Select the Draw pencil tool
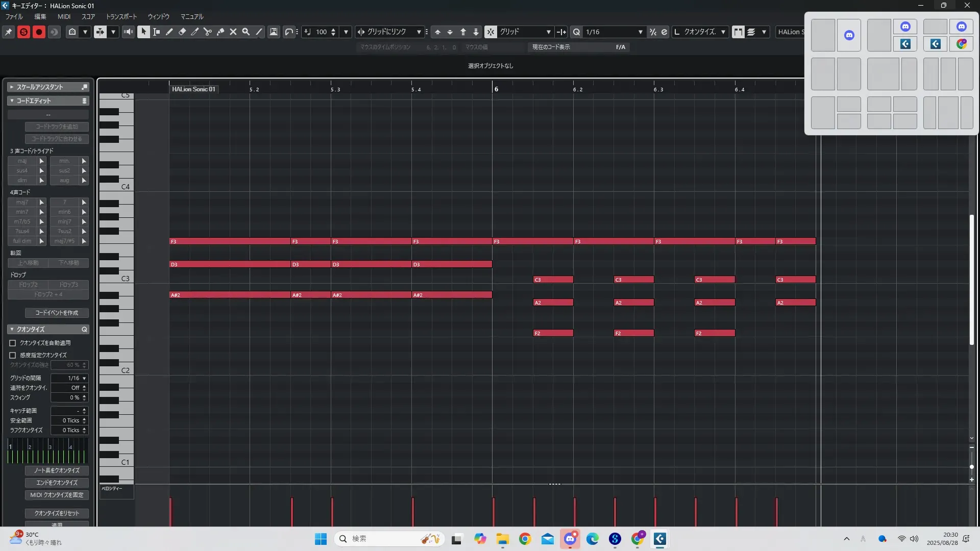 (x=169, y=32)
